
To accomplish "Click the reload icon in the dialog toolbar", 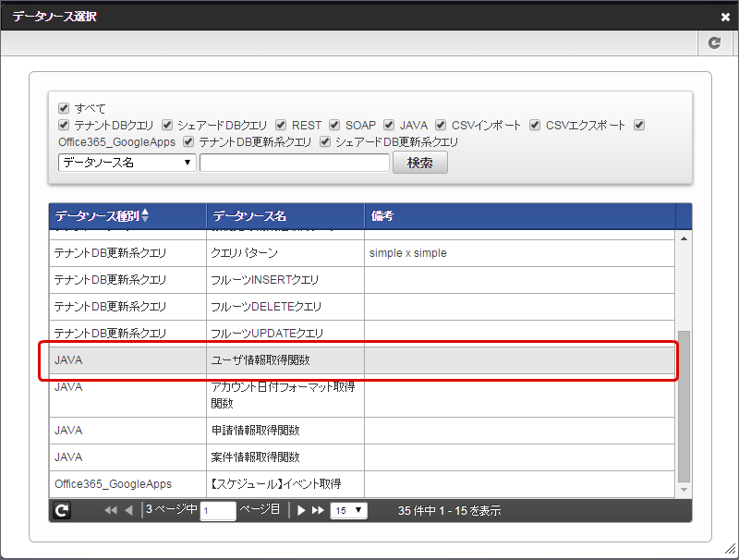I will coord(714,43).
